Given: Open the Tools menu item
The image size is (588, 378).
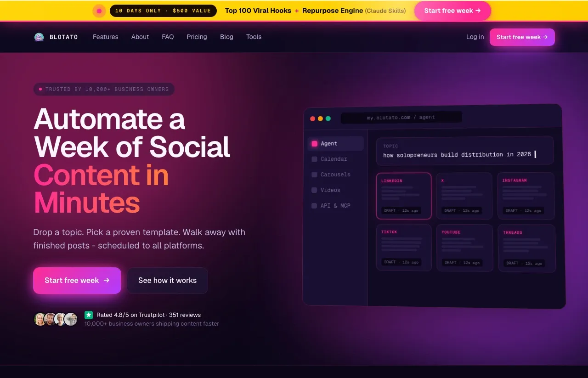Looking at the screenshot, I should [x=254, y=37].
